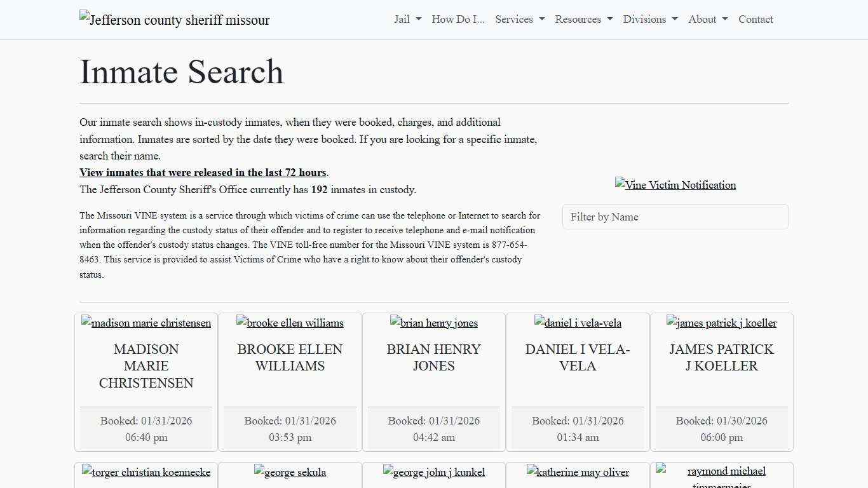View inmates released in the last 72 hours

[x=203, y=172]
